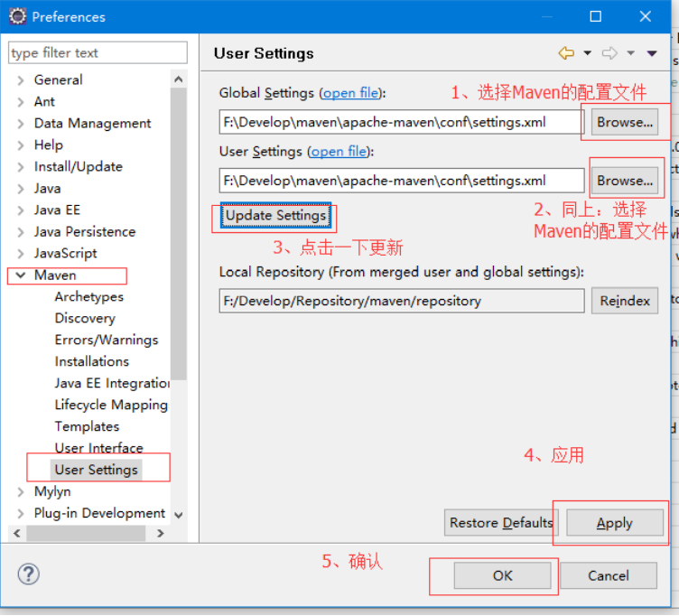Confirm with the OK button
The width and height of the screenshot is (679, 616).
(x=502, y=575)
